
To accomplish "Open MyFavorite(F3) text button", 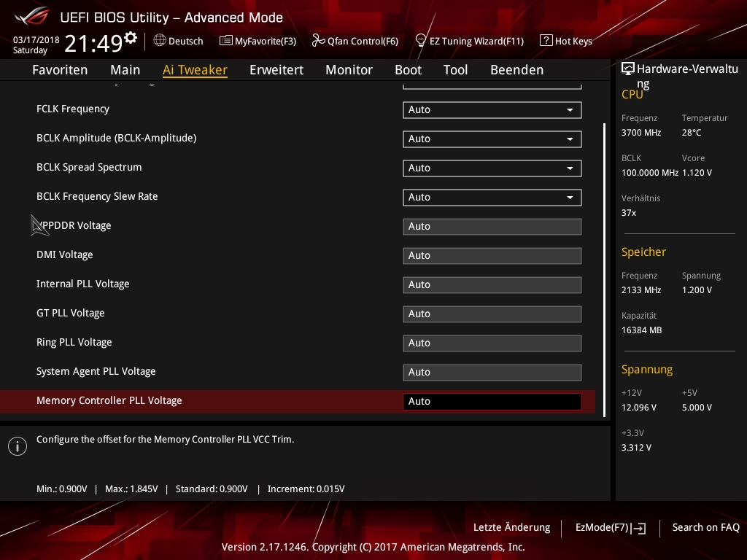I will [x=266, y=41].
